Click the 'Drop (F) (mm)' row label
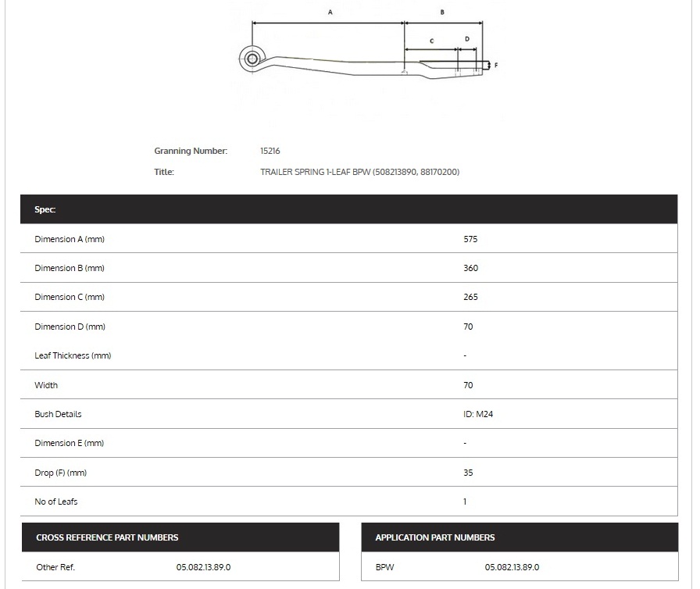Screen dimensions: 700x589 pos(61,473)
